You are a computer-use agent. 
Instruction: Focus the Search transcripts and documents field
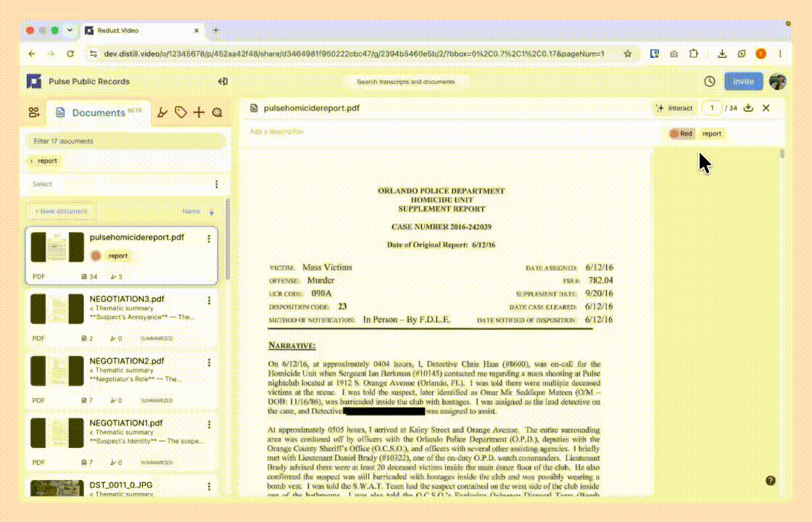406,82
